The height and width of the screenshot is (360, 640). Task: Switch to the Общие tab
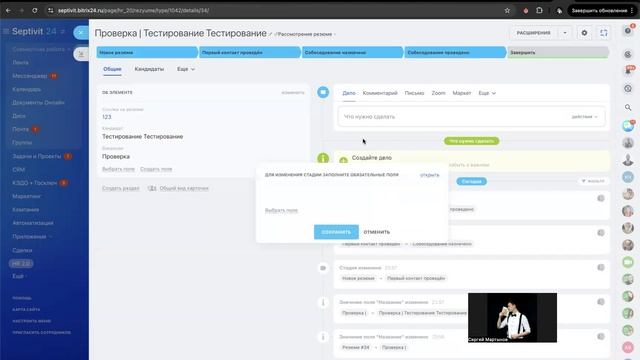(112, 69)
